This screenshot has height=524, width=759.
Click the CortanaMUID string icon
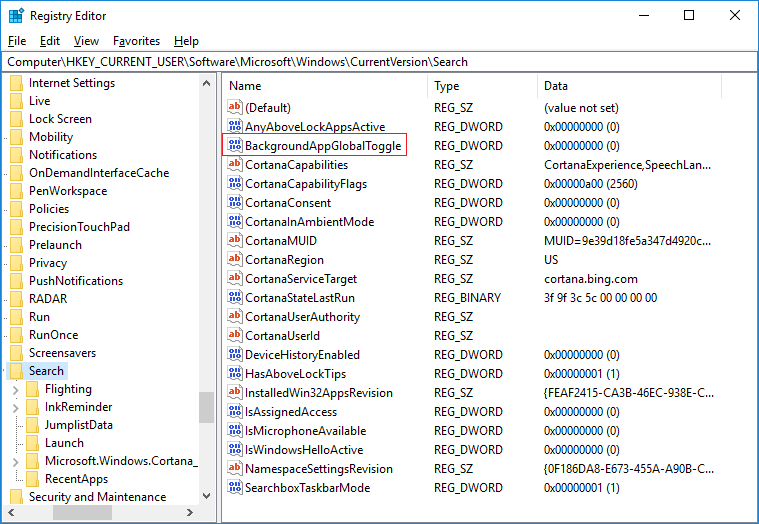[235, 240]
